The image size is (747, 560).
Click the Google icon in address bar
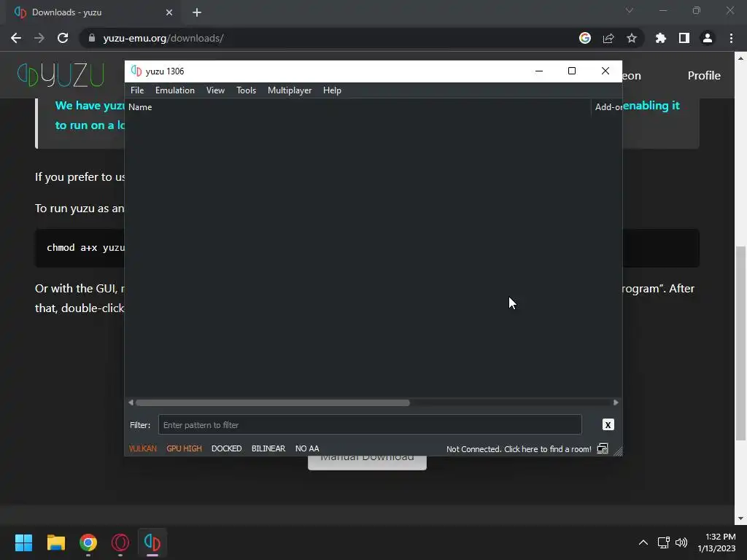click(x=585, y=38)
